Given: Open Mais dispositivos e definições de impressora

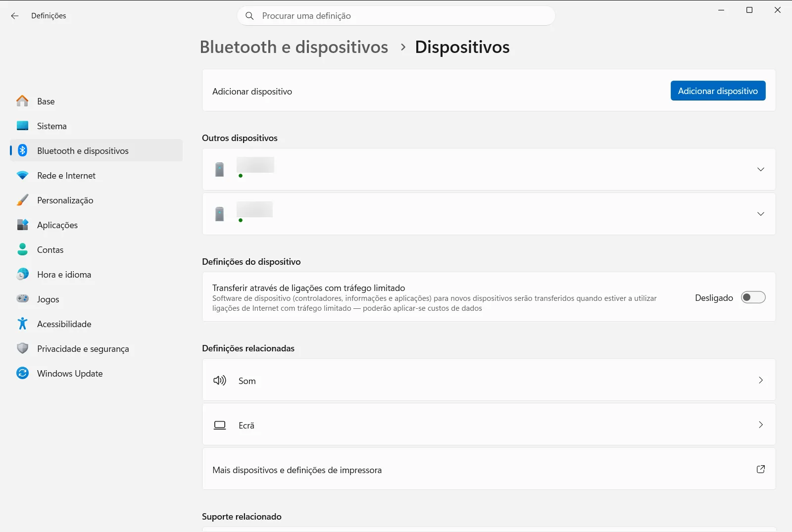Looking at the screenshot, I should pos(489,469).
